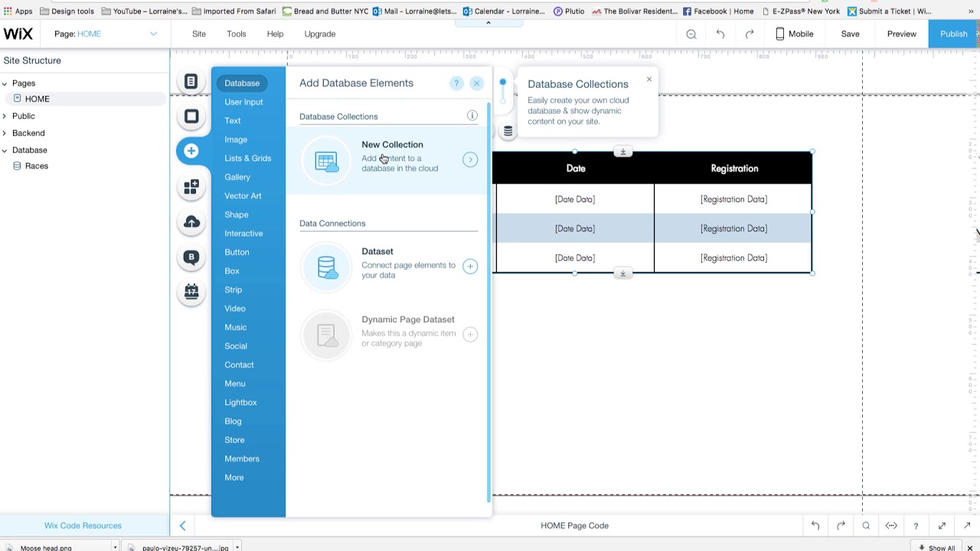Open the My Uploads cloud icon
980x551 pixels.
191,222
